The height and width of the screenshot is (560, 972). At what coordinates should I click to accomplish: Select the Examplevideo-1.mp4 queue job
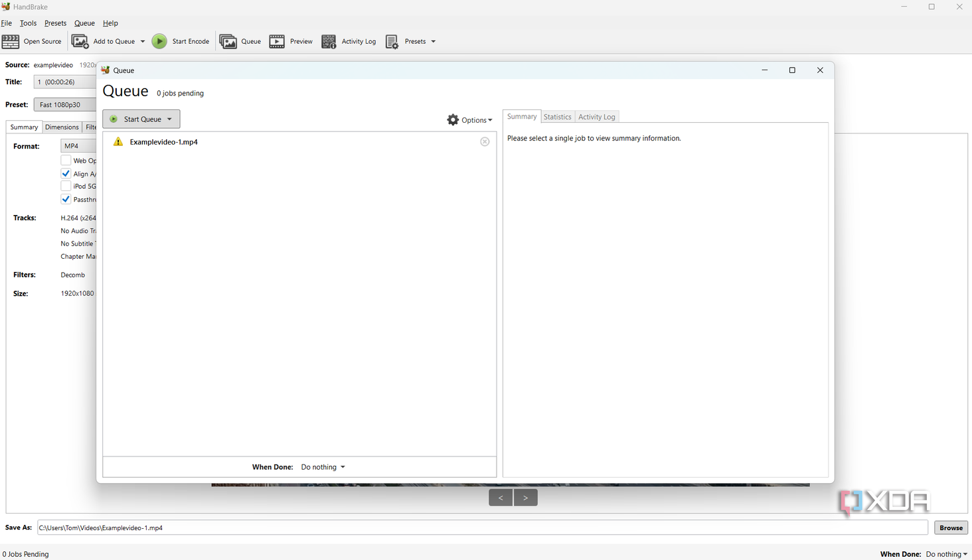tap(299, 141)
